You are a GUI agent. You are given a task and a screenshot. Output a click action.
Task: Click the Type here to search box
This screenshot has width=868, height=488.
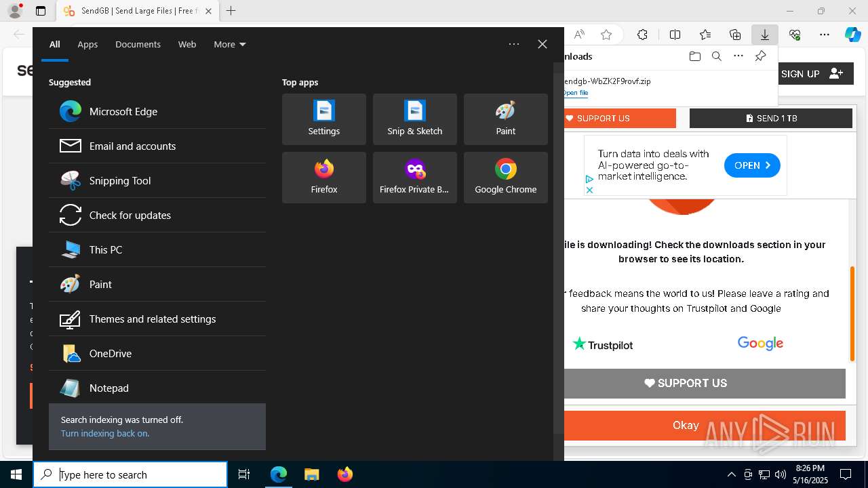point(130,474)
